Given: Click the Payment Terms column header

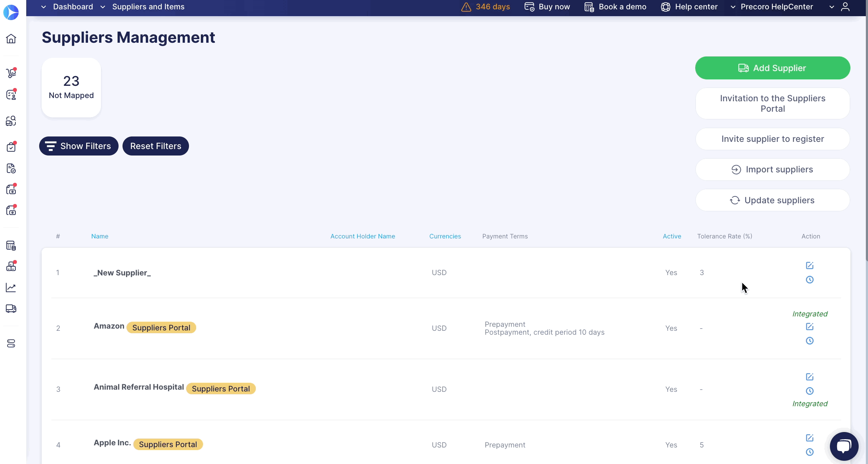Looking at the screenshot, I should point(505,236).
